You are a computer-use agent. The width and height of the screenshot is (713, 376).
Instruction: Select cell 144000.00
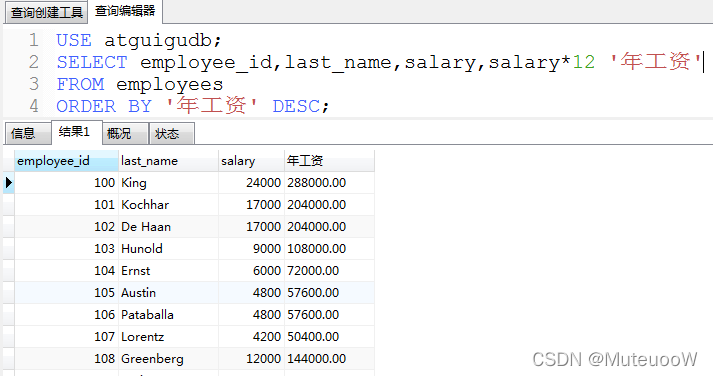(x=329, y=359)
